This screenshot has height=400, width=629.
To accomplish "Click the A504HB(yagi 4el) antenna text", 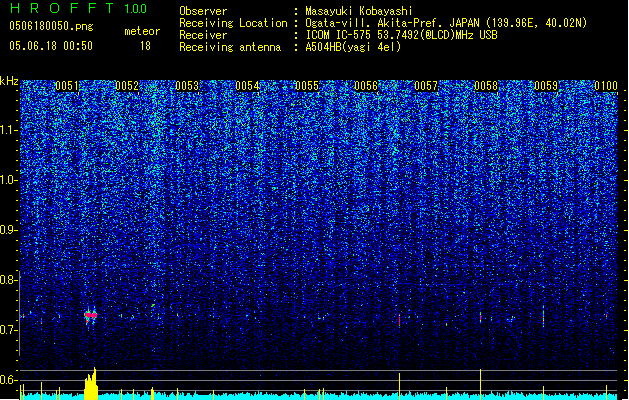I will (353, 47).
